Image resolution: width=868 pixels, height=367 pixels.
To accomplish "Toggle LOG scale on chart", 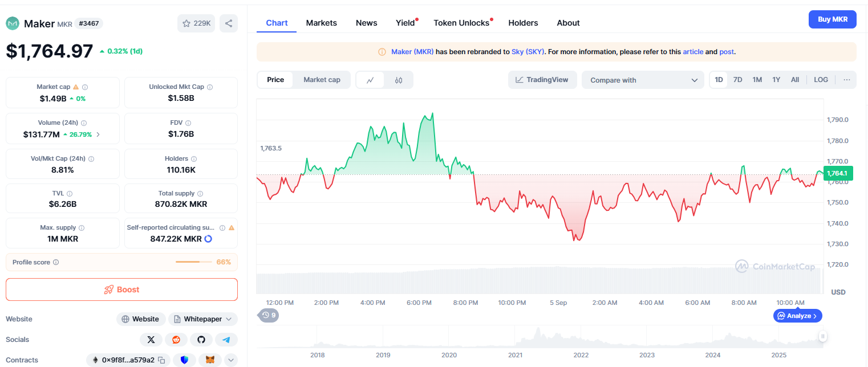I will pyautogui.click(x=821, y=80).
